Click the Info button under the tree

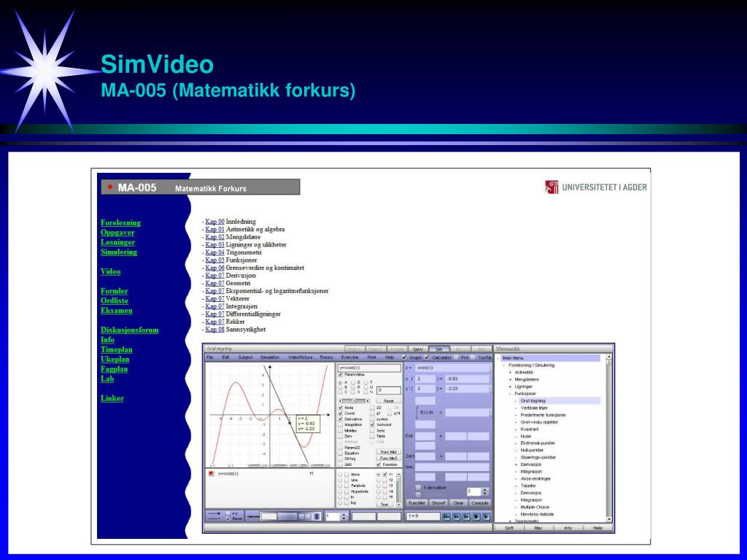tap(568, 528)
